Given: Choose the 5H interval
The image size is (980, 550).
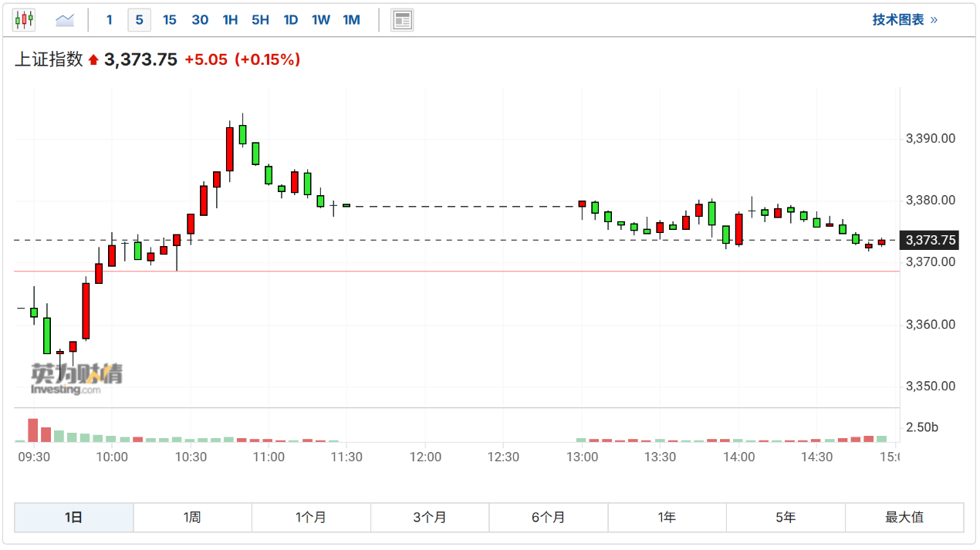Looking at the screenshot, I should 261,20.
